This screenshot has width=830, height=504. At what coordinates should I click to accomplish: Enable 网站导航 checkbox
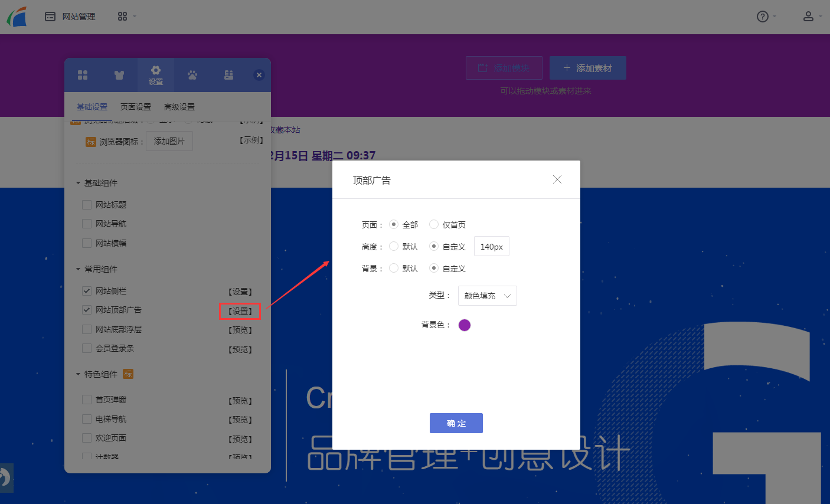tap(87, 224)
